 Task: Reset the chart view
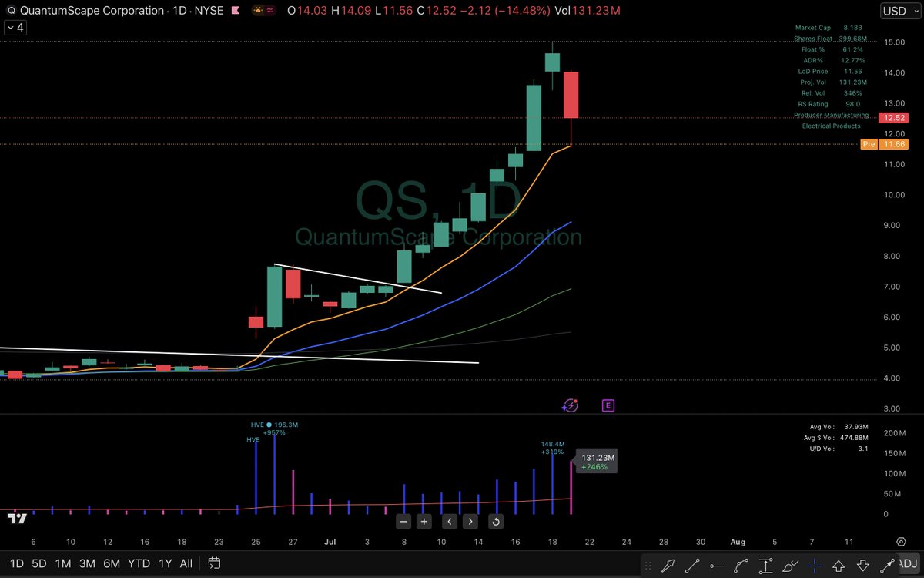[496, 522]
